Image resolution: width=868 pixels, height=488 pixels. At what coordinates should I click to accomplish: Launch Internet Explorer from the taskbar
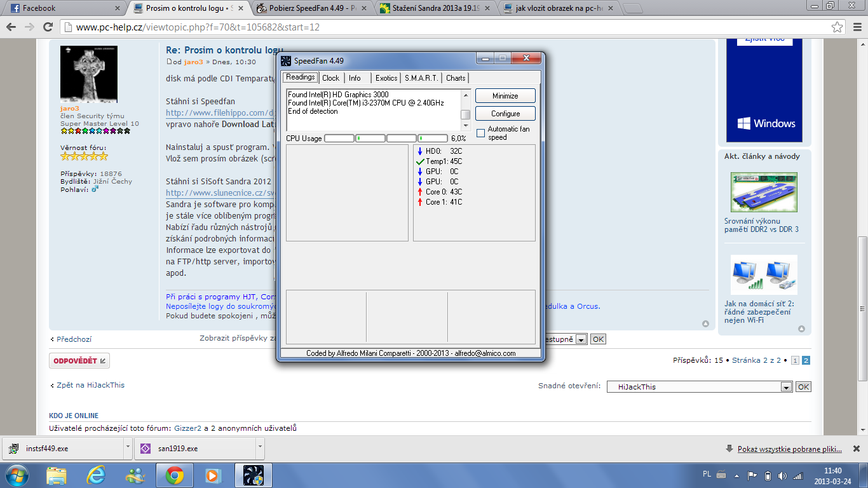point(96,475)
